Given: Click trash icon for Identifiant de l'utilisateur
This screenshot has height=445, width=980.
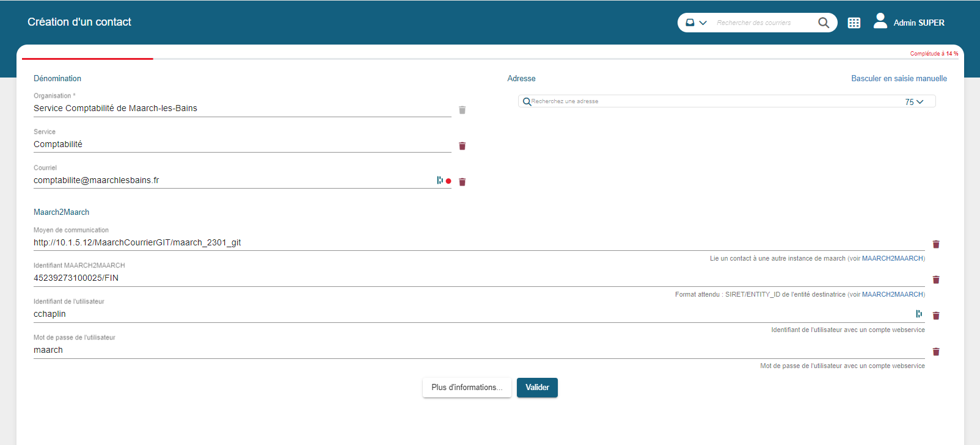Looking at the screenshot, I should tap(935, 316).
